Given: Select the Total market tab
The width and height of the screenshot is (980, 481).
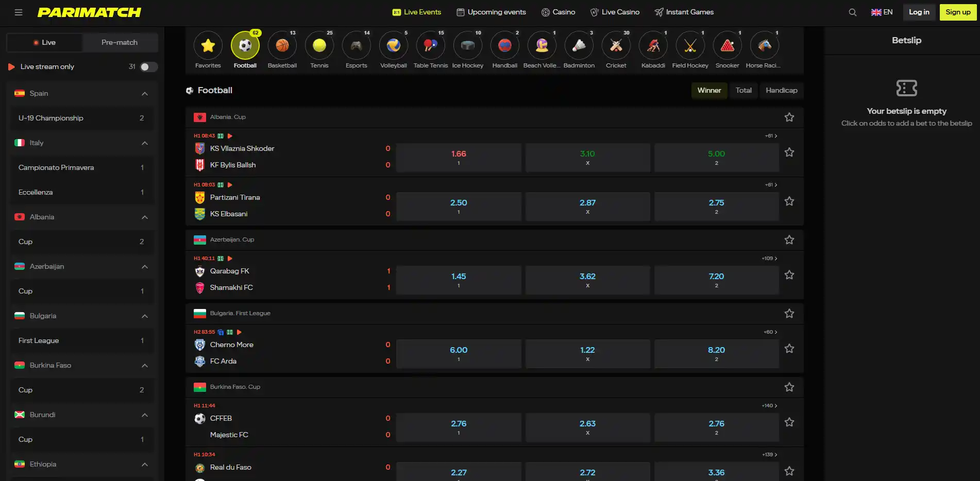Looking at the screenshot, I should pos(744,90).
